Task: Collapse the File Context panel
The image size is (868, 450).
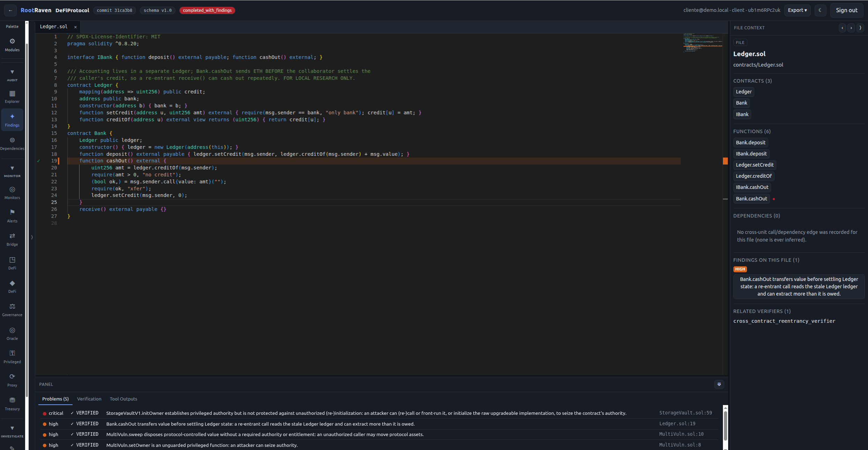Action: tap(860, 28)
